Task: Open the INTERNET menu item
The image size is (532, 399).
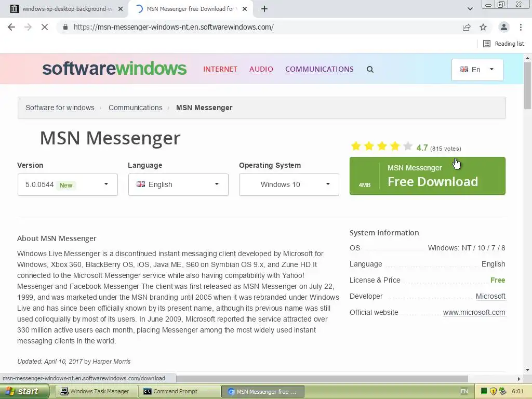Action: [220, 69]
